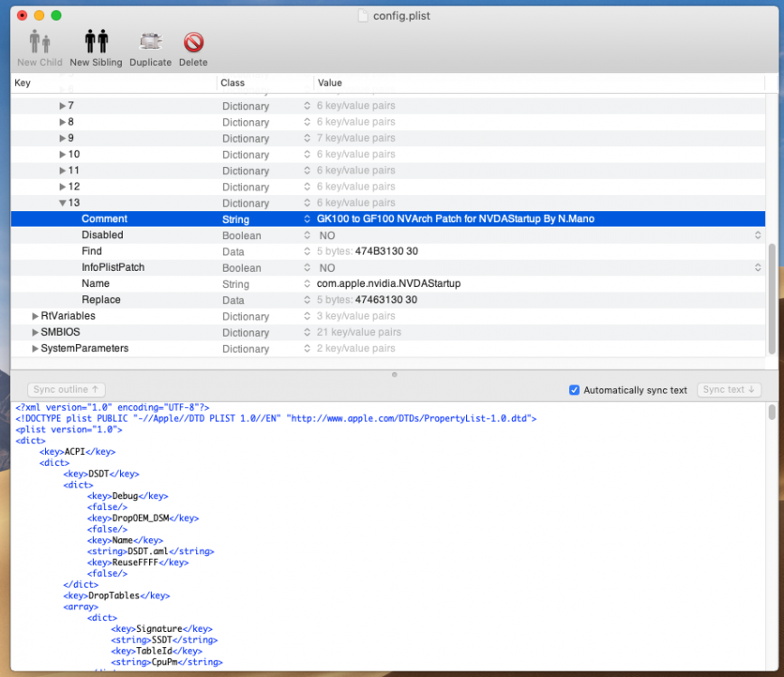This screenshot has width=784, height=677.
Task: Expand dictionary item 10
Action: coord(62,154)
